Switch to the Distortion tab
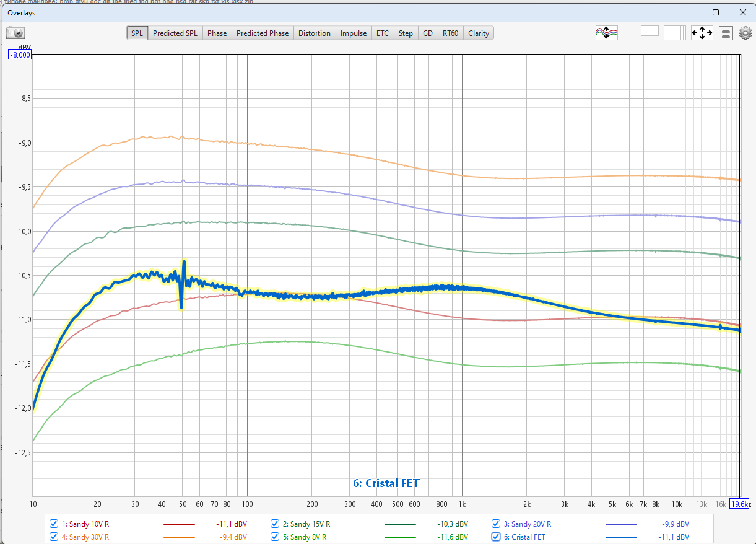 pyautogui.click(x=315, y=33)
